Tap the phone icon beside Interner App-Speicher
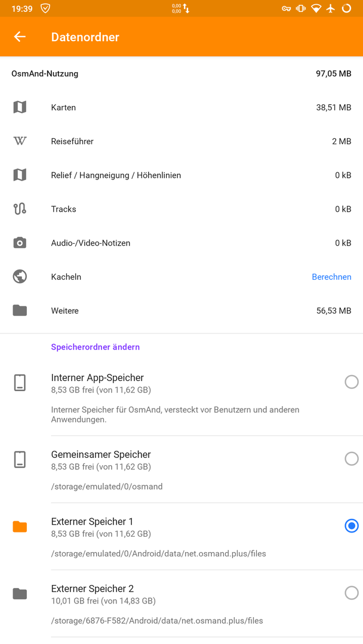 (20, 382)
